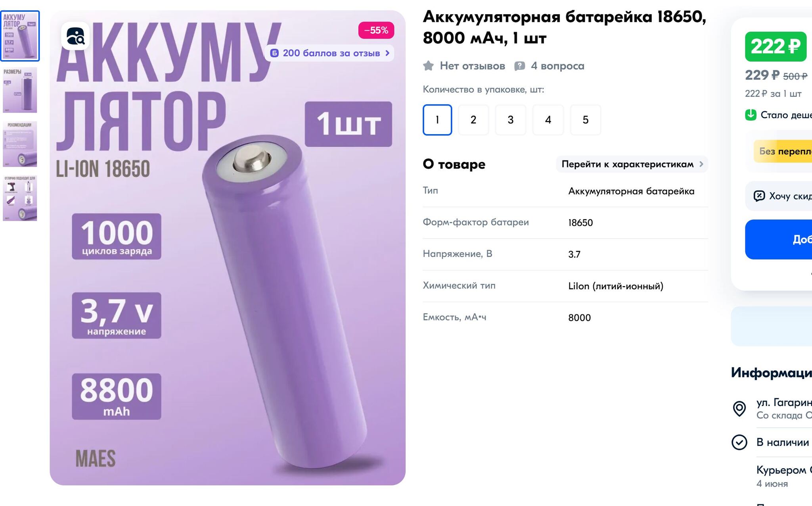Click the discount tag icon beside Хочу скидку

pyautogui.click(x=759, y=196)
